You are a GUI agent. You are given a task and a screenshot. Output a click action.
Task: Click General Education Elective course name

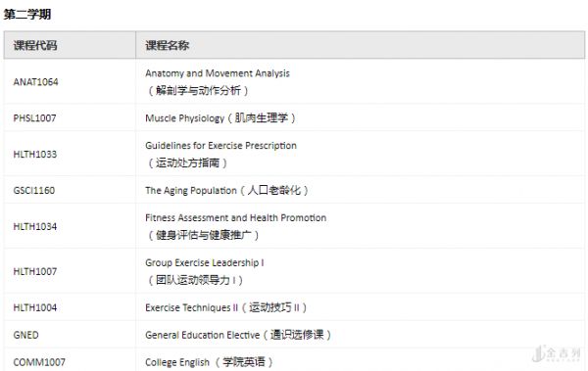coord(203,335)
